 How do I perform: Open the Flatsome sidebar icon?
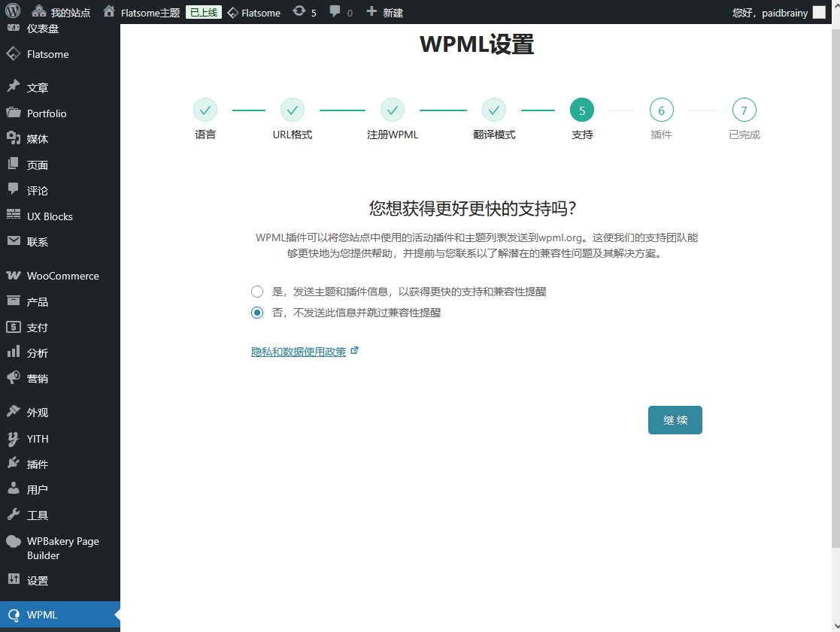(14, 53)
